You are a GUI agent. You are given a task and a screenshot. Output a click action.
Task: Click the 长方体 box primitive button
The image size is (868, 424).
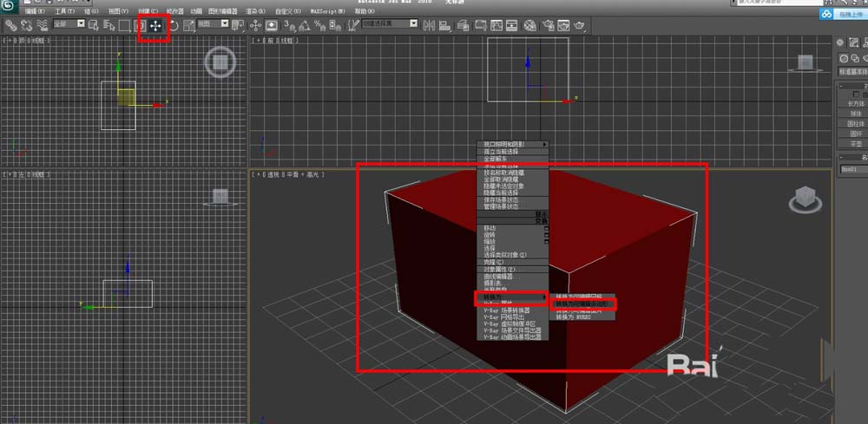click(854, 102)
